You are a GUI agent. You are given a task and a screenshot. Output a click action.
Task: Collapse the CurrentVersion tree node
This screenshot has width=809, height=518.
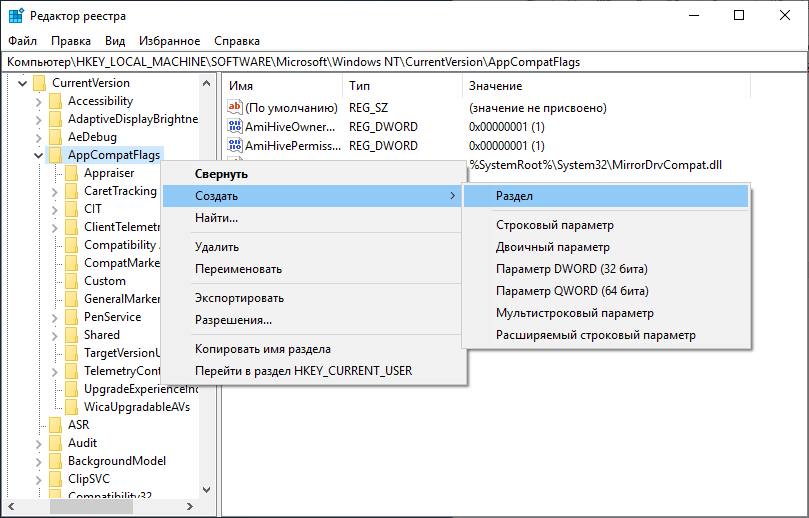22,83
